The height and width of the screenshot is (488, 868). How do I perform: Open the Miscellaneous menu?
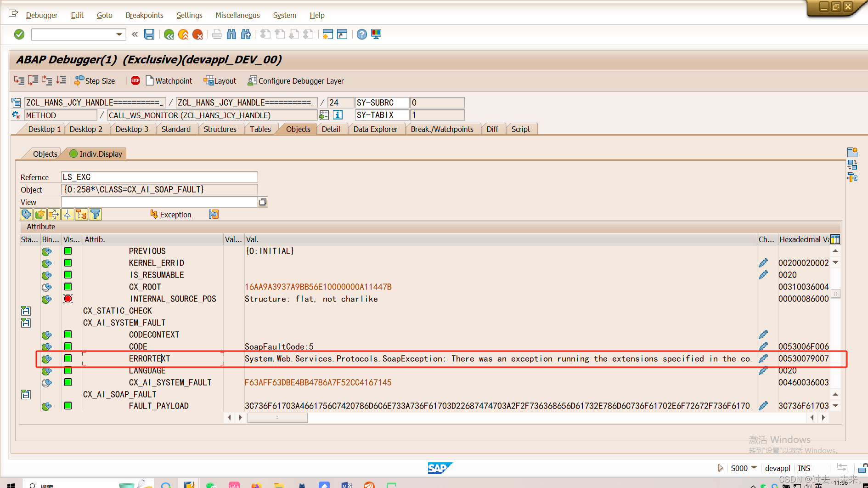238,15
